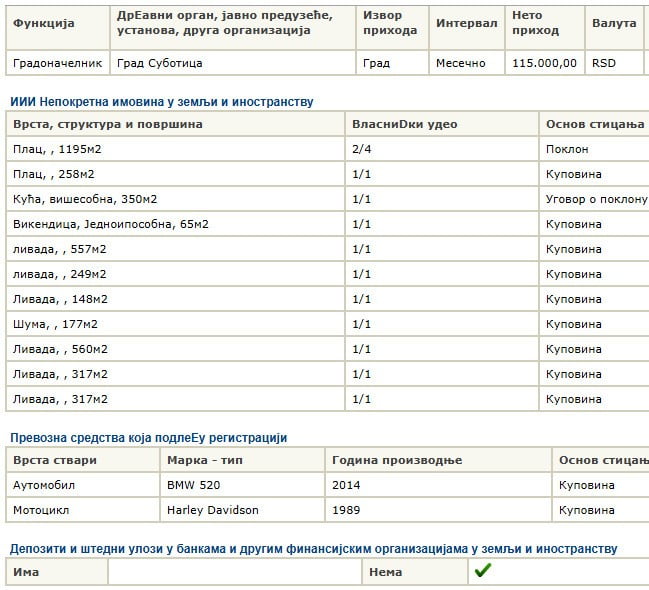Click the Врста, структура и површина header
The width and height of the screenshot is (649, 590).
click(175, 124)
